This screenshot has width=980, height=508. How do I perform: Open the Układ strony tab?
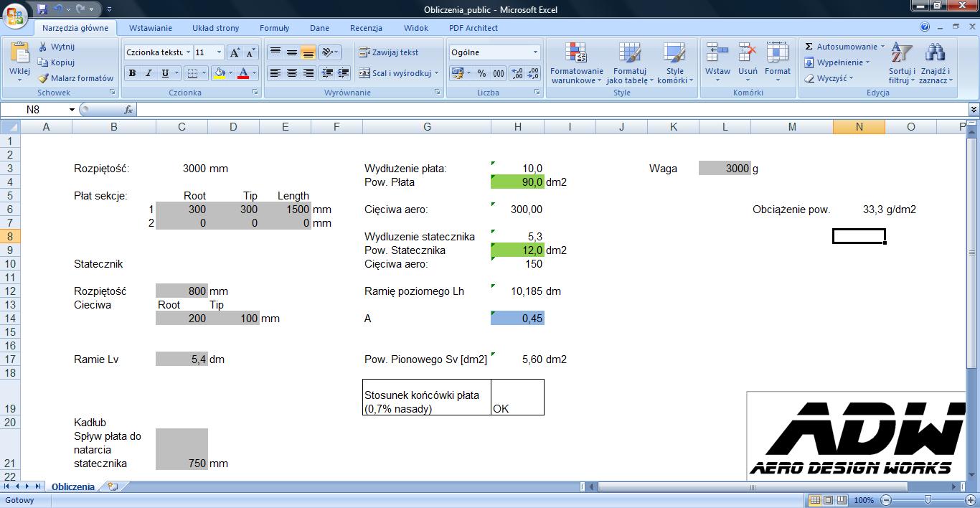(x=215, y=28)
